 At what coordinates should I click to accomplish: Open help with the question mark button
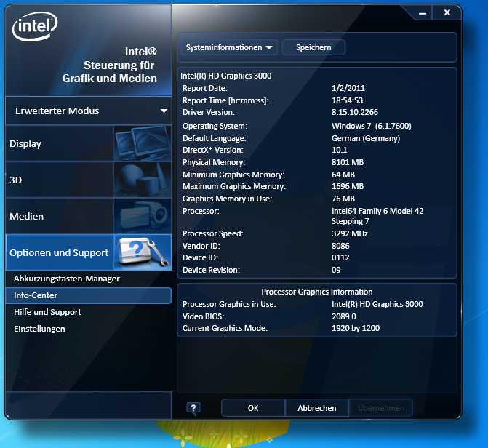[193, 408]
